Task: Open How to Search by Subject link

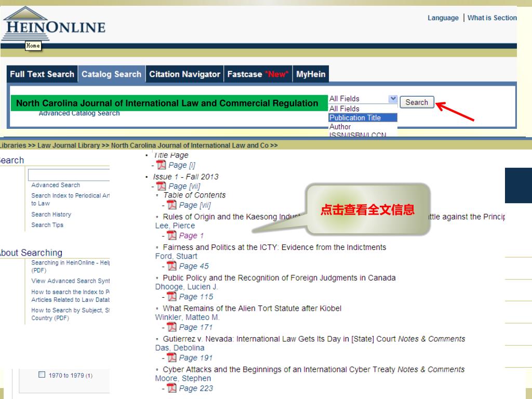Action: click(70, 314)
